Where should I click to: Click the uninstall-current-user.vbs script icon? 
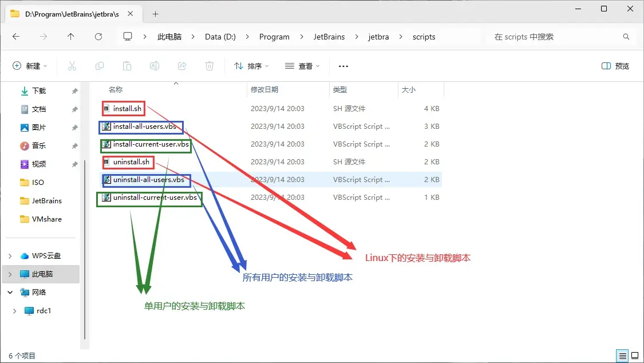106,198
